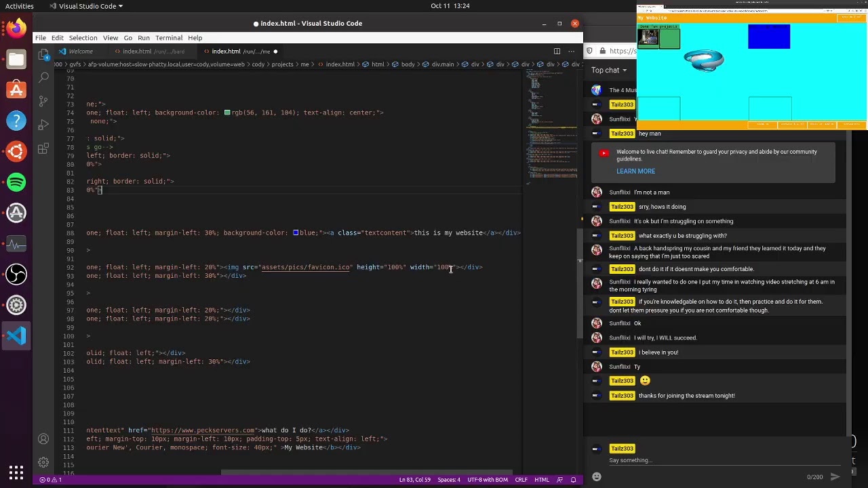Viewport: 868px width, 488px height.
Task: Open the Search view in activity bar
Action: 43,78
